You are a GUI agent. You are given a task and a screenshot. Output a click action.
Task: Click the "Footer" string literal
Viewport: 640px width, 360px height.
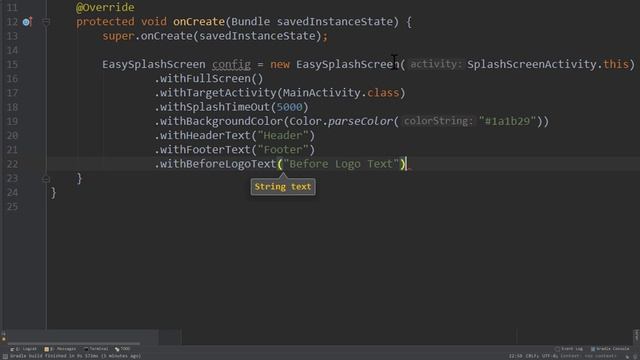click(x=283, y=150)
